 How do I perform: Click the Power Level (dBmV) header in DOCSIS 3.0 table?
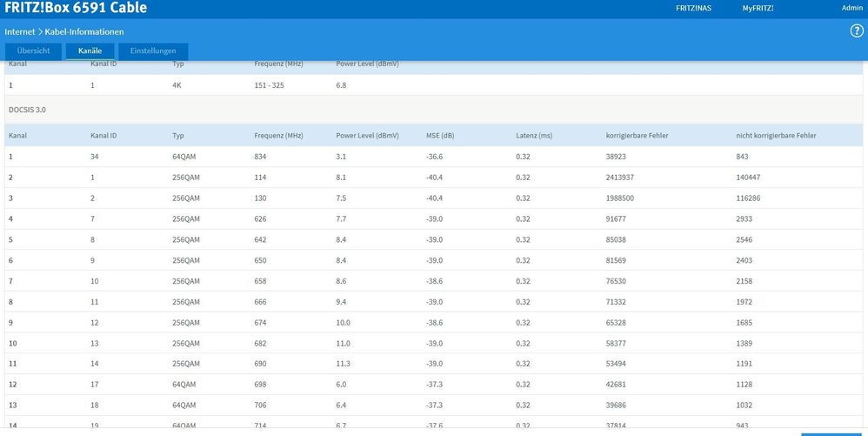pyautogui.click(x=367, y=135)
